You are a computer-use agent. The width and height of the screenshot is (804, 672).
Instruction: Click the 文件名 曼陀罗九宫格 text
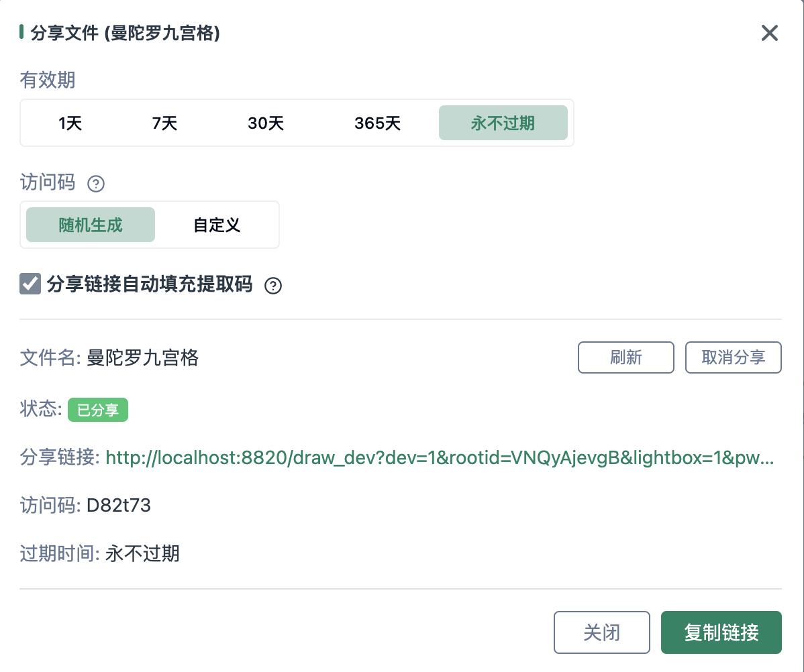pos(143,357)
